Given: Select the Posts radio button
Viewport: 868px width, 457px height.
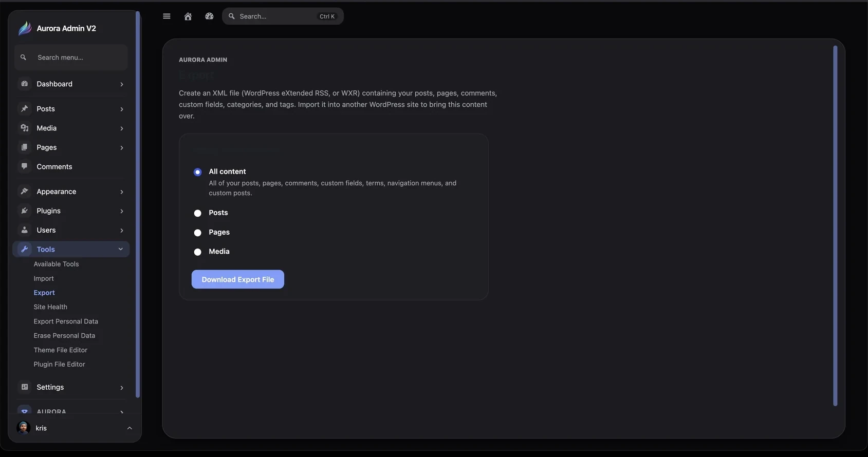Looking at the screenshot, I should tap(197, 213).
